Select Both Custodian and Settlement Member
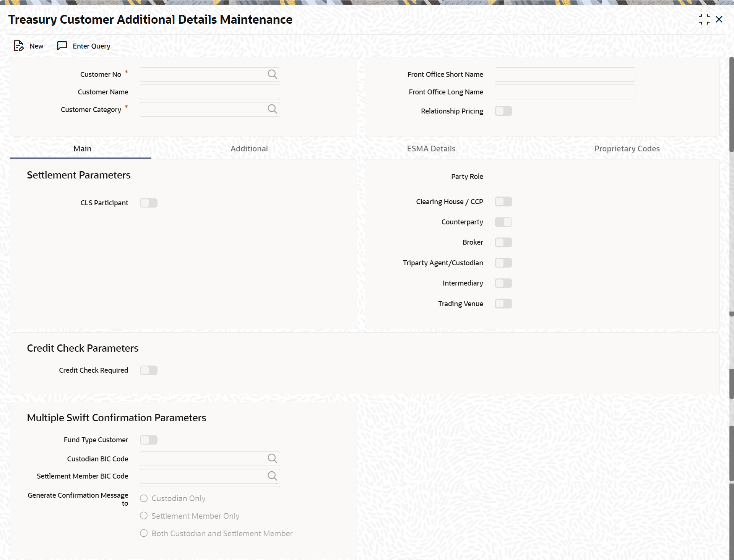Image resolution: width=734 pixels, height=560 pixels. point(144,533)
